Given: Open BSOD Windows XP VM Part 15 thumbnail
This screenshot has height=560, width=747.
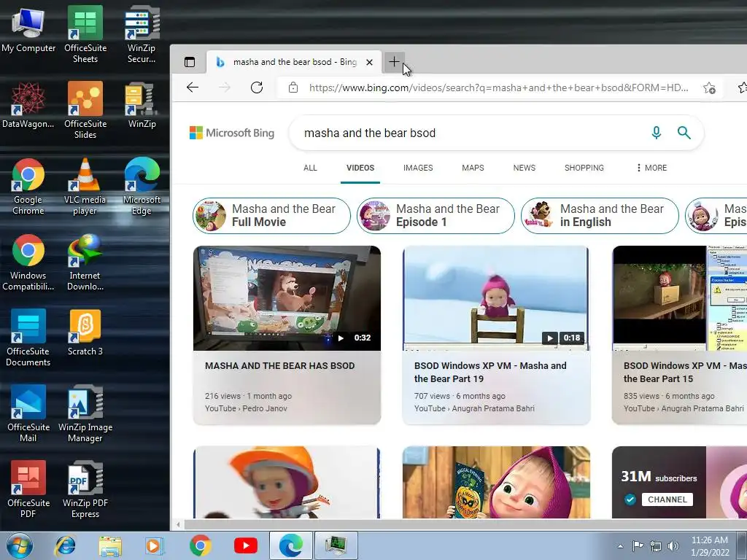Looking at the screenshot, I should click(679, 298).
